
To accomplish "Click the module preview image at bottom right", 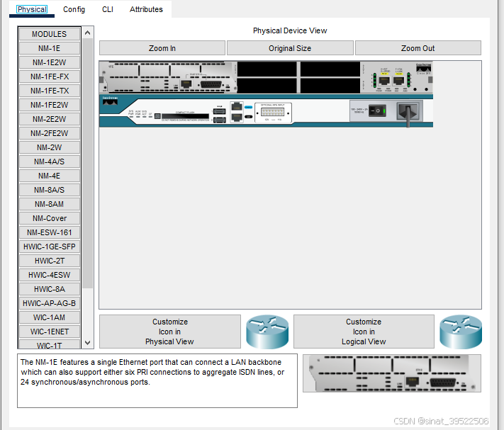I will pyautogui.click(x=391, y=373).
